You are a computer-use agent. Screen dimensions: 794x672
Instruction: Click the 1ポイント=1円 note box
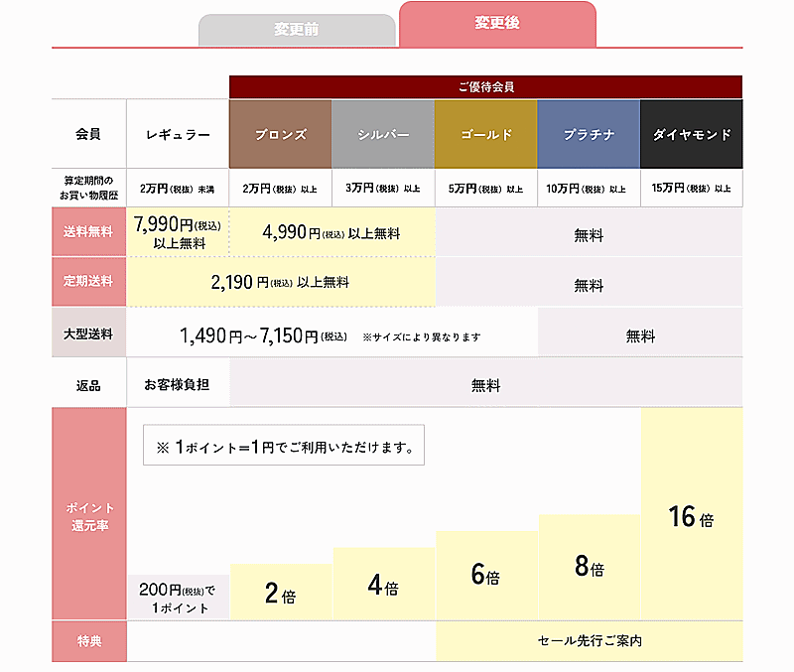point(284,447)
